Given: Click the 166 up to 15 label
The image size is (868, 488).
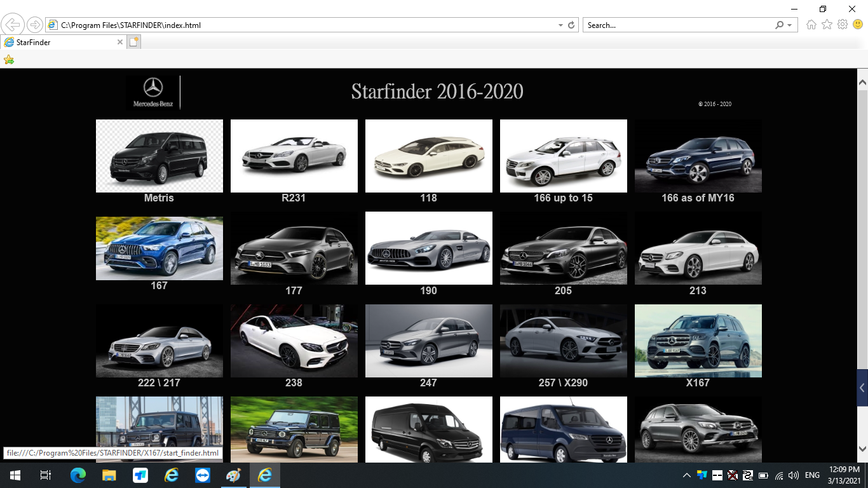Looking at the screenshot, I should coord(563,198).
